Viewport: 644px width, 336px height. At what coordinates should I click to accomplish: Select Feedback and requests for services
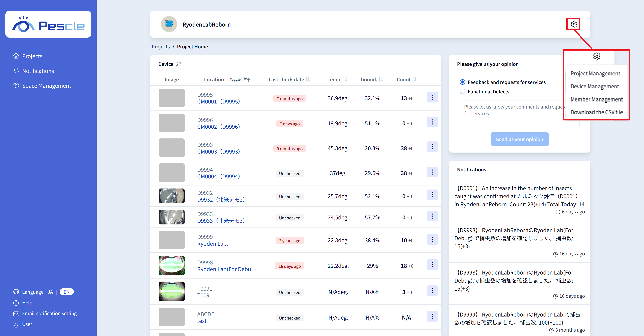(x=463, y=82)
